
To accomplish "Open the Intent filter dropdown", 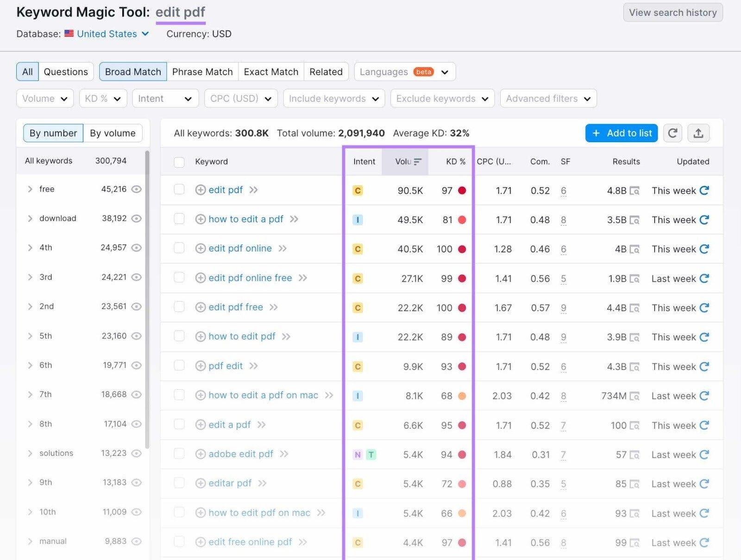I will (165, 98).
